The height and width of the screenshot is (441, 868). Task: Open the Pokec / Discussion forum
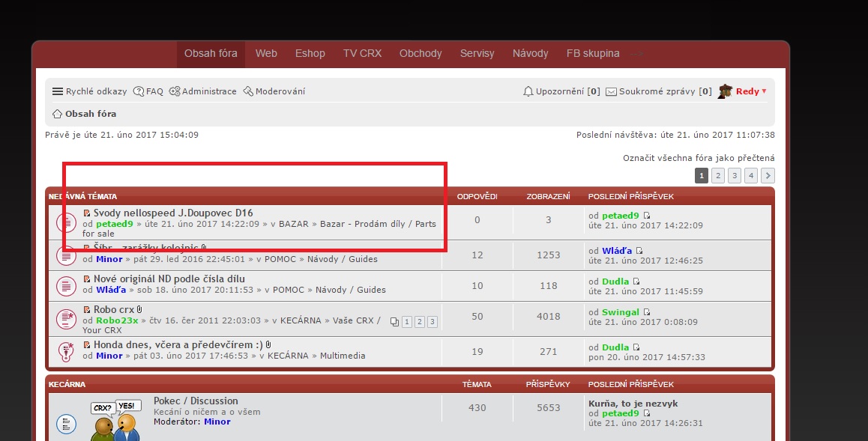[x=196, y=401]
